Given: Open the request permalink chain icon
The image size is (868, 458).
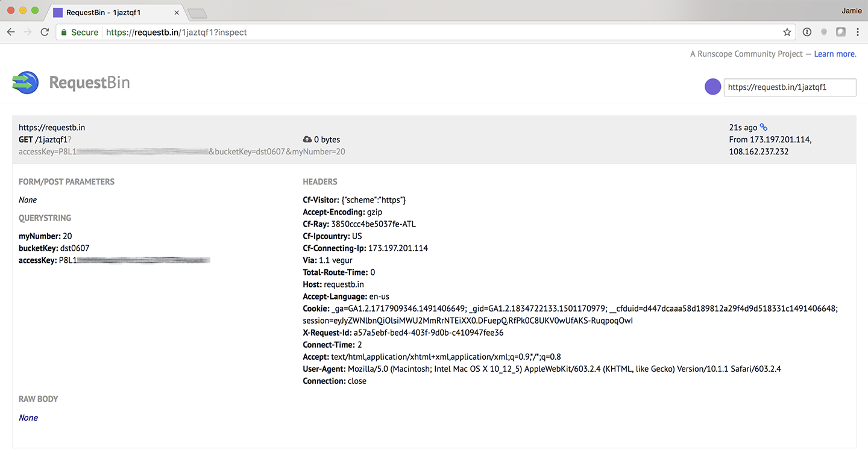Looking at the screenshot, I should [x=764, y=127].
